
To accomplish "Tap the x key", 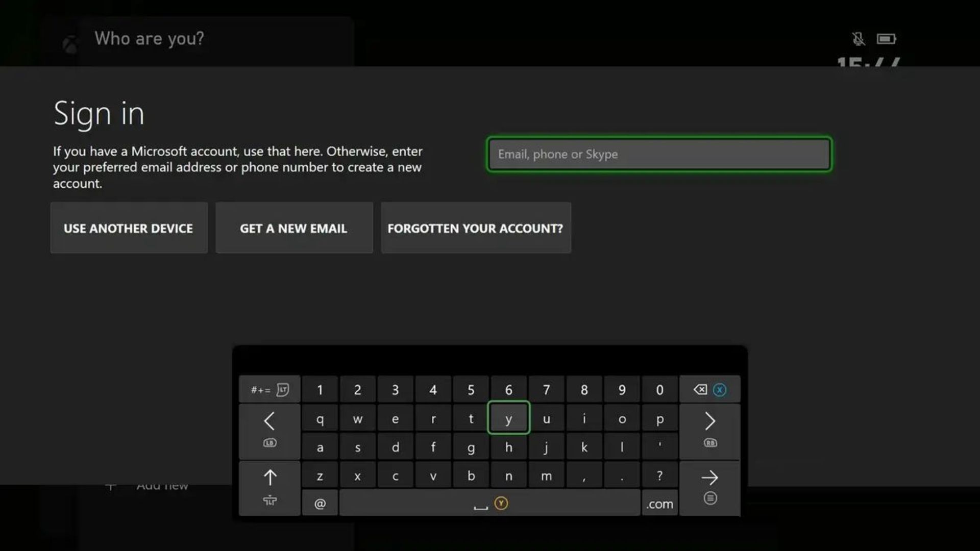I will (358, 475).
